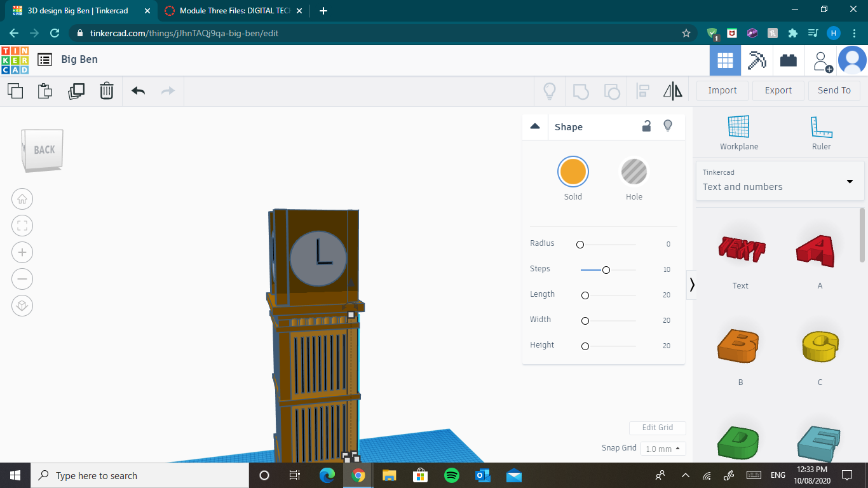Collapse the Shape panel

point(535,126)
